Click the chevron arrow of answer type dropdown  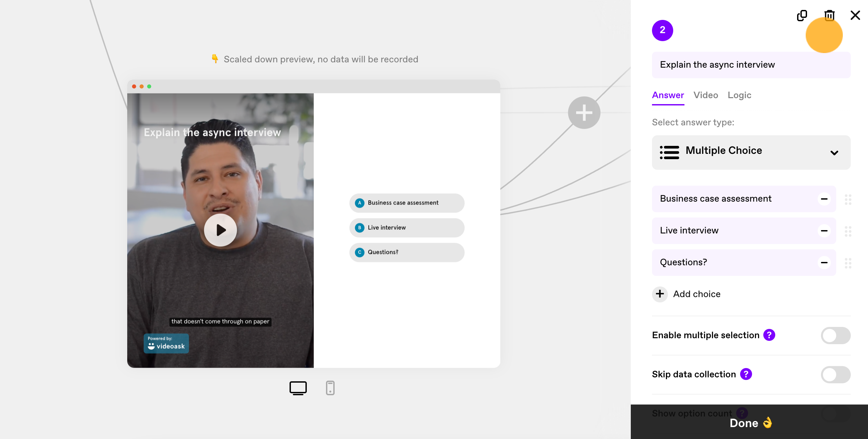[x=834, y=153]
